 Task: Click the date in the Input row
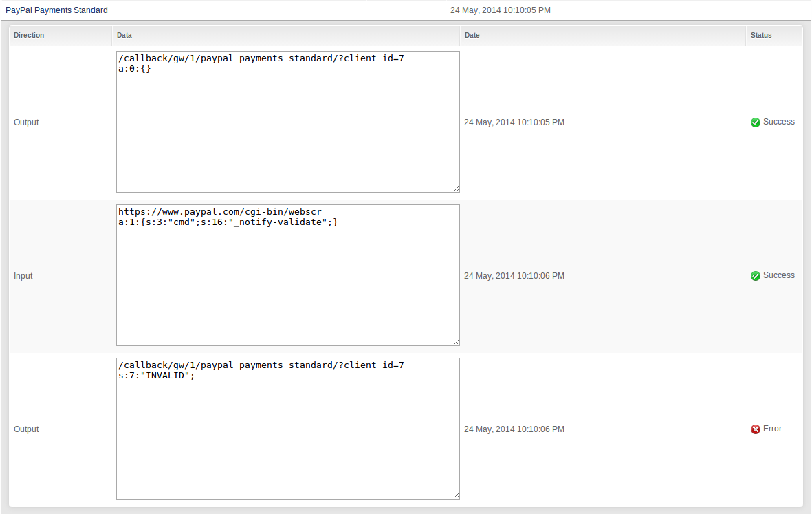514,276
